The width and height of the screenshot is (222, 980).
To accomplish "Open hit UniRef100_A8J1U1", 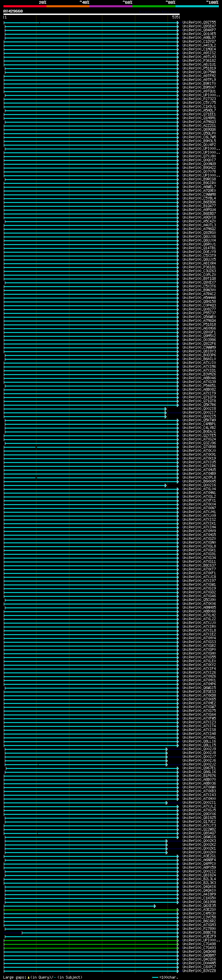I will tap(199, 64).
